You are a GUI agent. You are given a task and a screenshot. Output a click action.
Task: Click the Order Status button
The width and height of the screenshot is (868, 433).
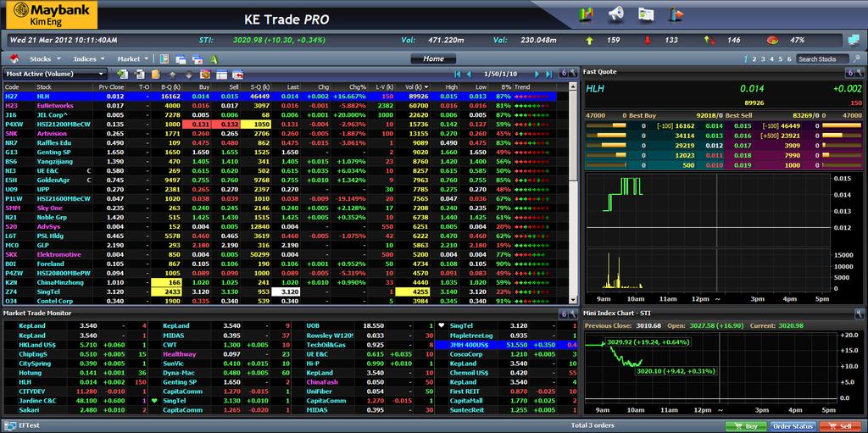click(793, 426)
